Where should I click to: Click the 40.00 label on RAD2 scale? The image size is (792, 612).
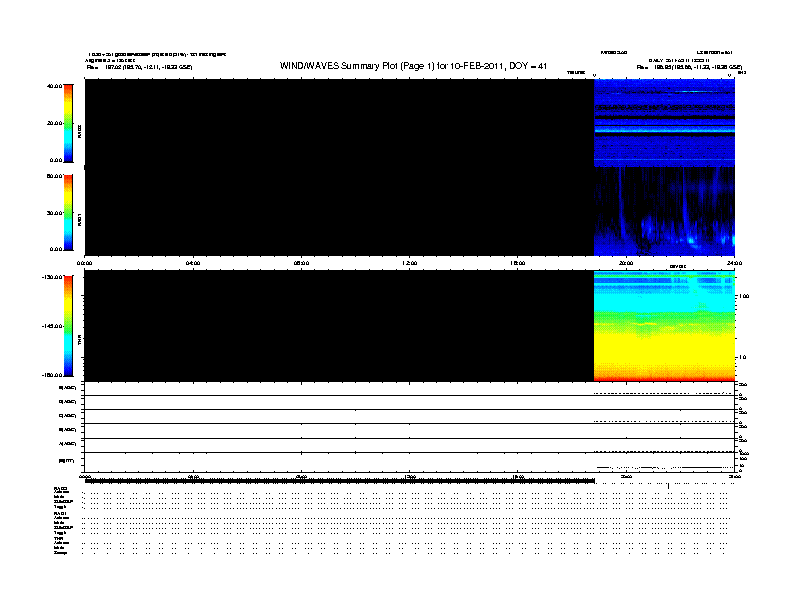[x=54, y=86]
